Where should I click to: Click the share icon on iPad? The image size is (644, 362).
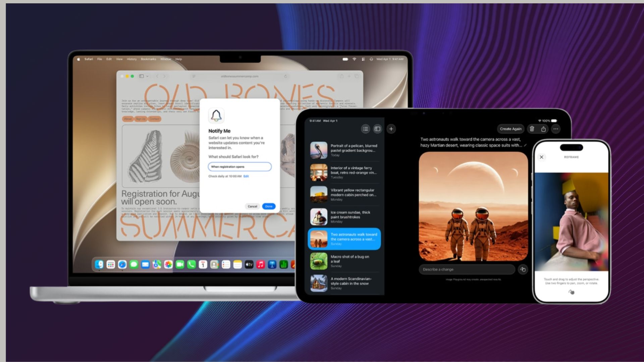coord(543,129)
